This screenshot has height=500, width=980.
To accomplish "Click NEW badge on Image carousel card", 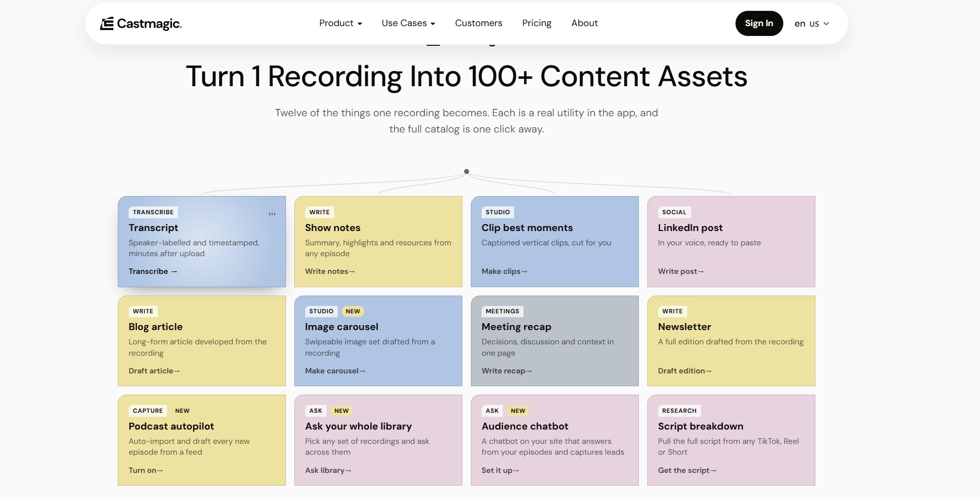I will pyautogui.click(x=353, y=311).
